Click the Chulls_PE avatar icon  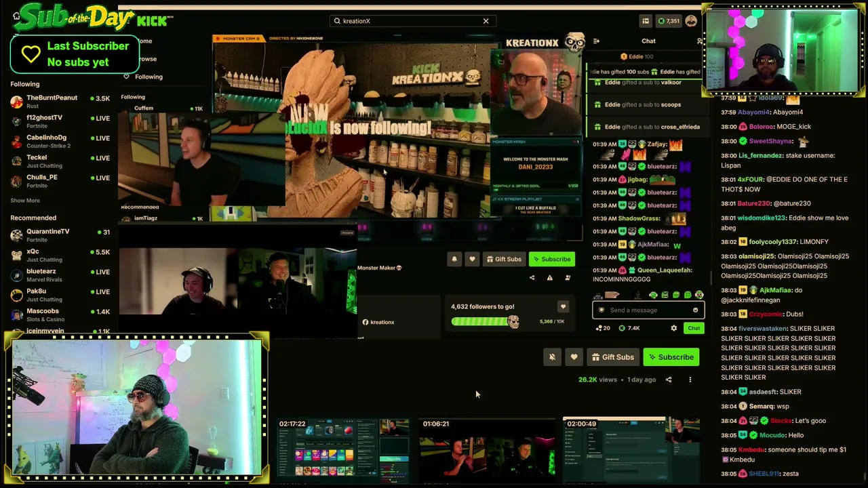point(16,181)
